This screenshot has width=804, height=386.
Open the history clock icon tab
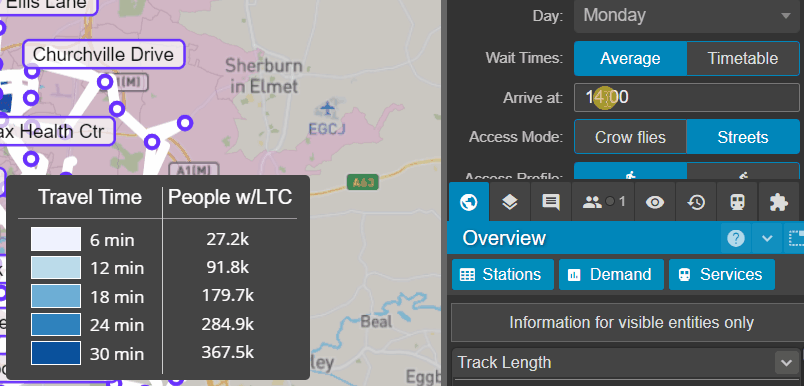[696, 202]
